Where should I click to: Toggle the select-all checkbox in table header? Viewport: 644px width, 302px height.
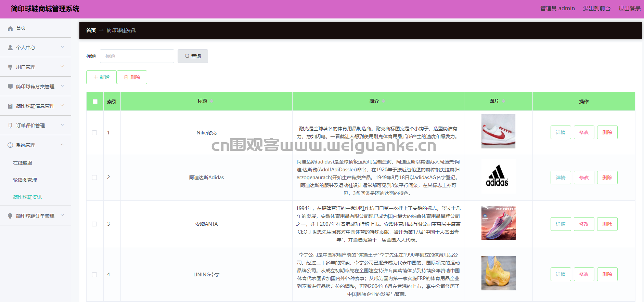tap(95, 102)
